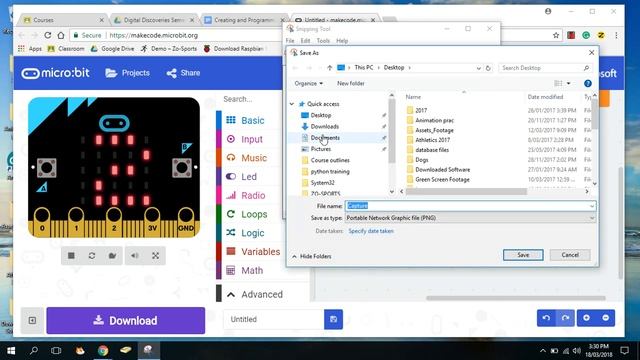This screenshot has width=640, height=360.
Task: Bookmark this page with the star
Action: 556,36
